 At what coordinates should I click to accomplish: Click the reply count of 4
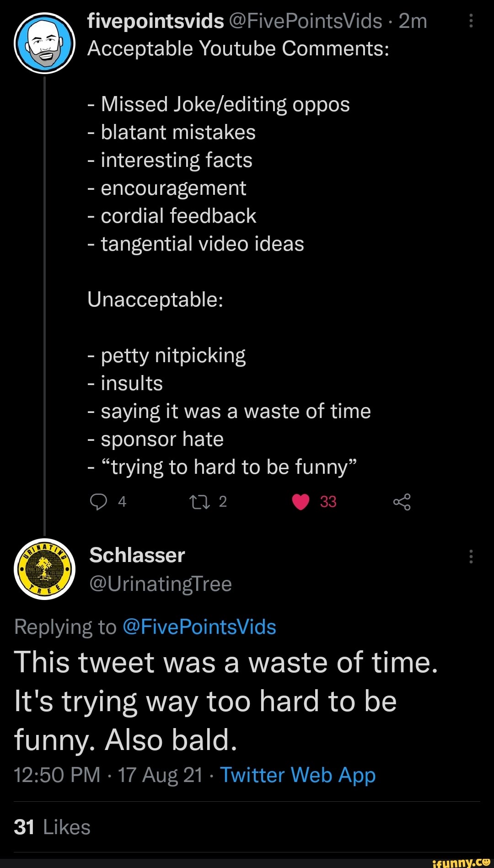(x=122, y=502)
